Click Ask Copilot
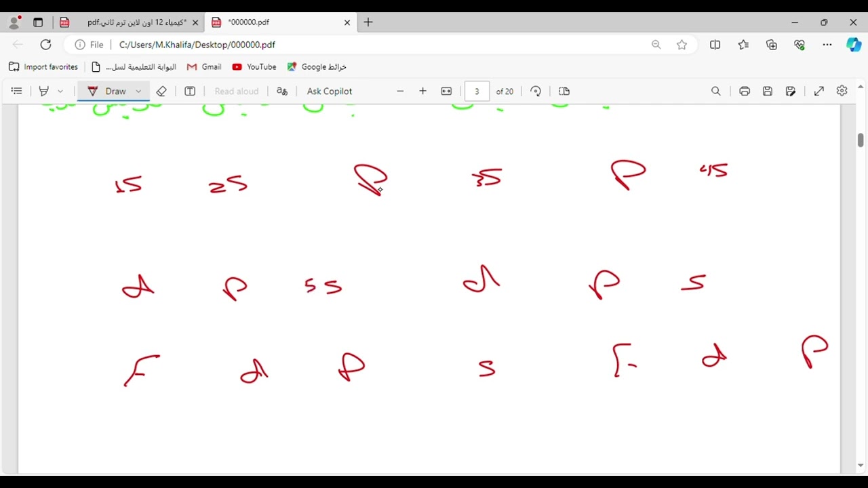Image resolution: width=868 pixels, height=488 pixels. tap(330, 91)
